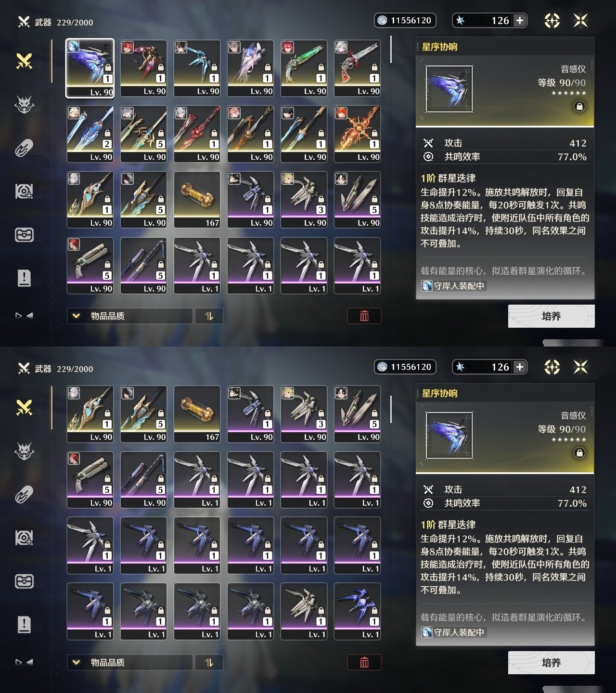Click the plus icon next to 126 at top
The image size is (616, 693).
[520, 20]
